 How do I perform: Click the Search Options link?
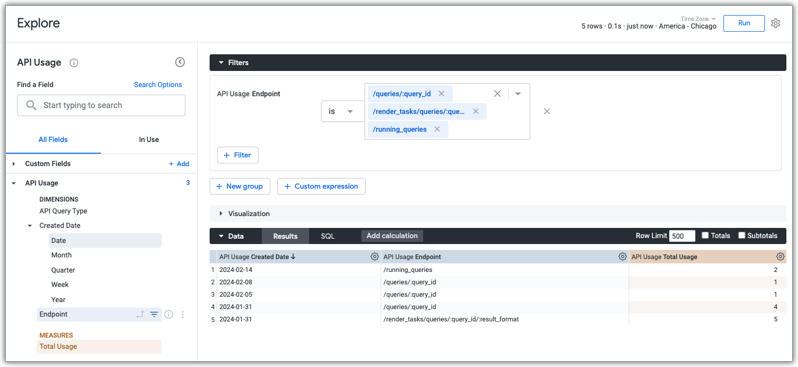[158, 84]
